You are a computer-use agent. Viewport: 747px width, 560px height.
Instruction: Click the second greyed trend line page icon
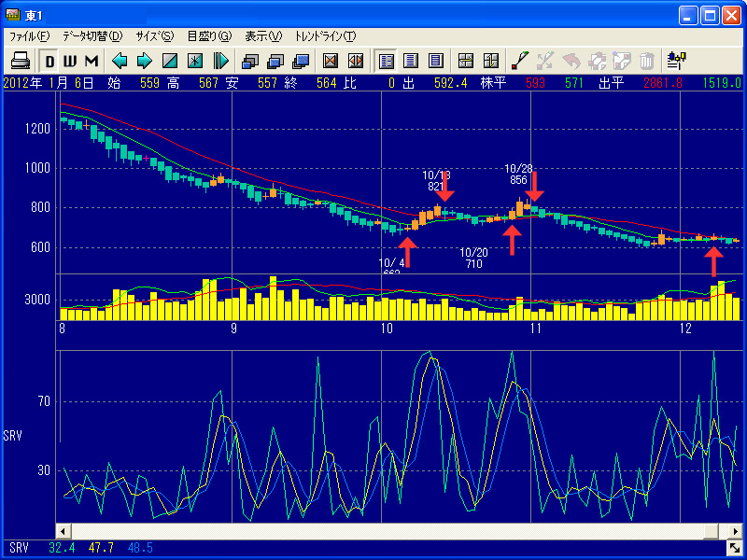(621, 61)
